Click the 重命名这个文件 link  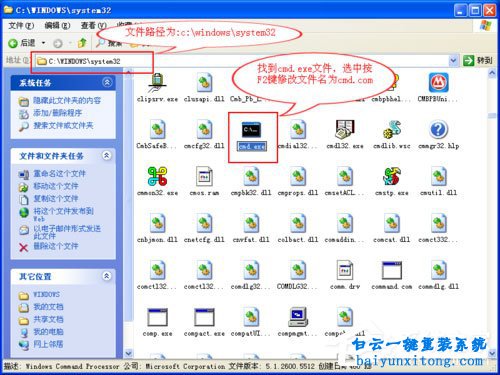pos(59,174)
